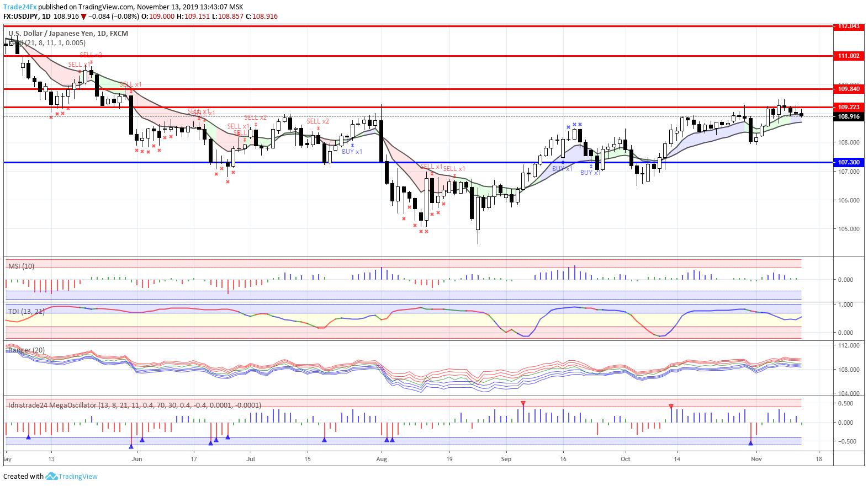Click the blue 107.300 support level label
868x486 pixels.
(x=849, y=162)
